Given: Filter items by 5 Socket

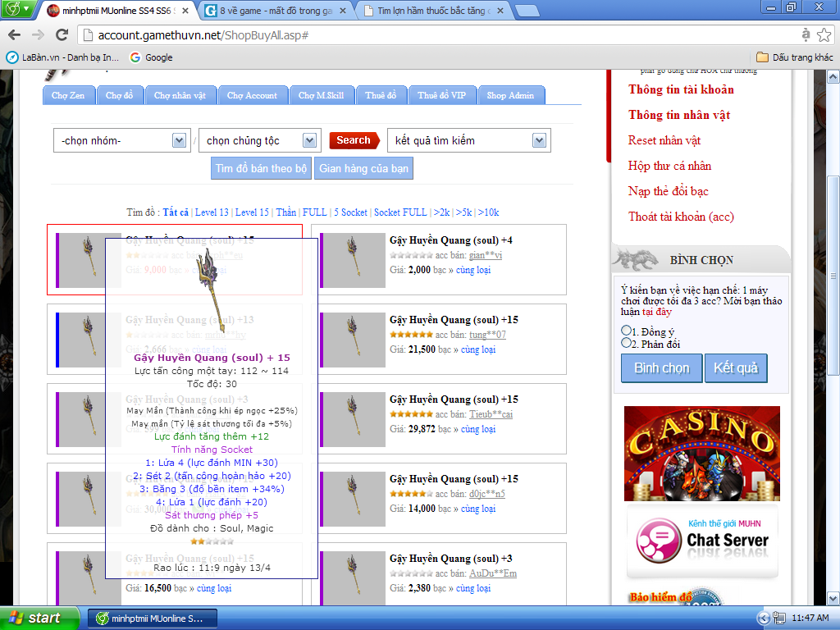Looking at the screenshot, I should click(x=351, y=212).
